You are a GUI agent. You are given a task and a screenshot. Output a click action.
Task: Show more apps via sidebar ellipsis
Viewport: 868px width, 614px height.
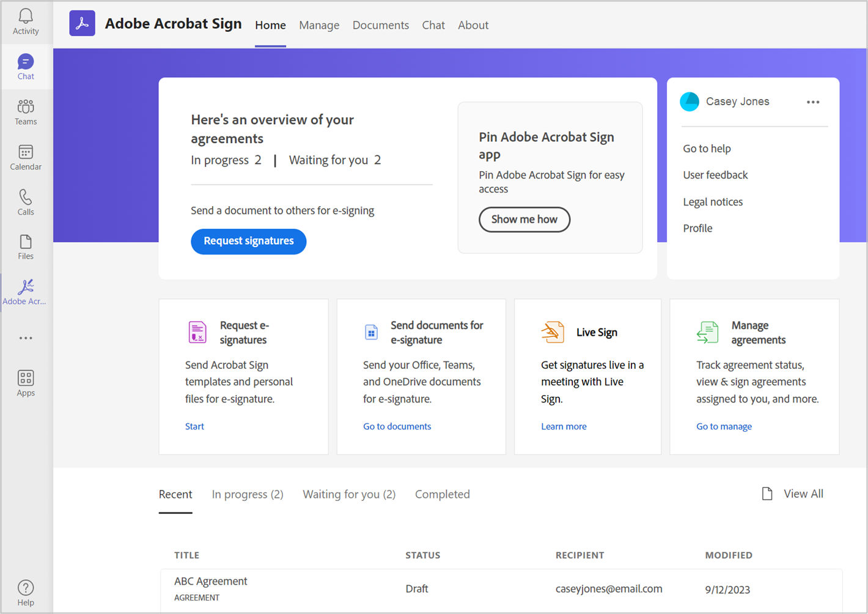point(26,338)
